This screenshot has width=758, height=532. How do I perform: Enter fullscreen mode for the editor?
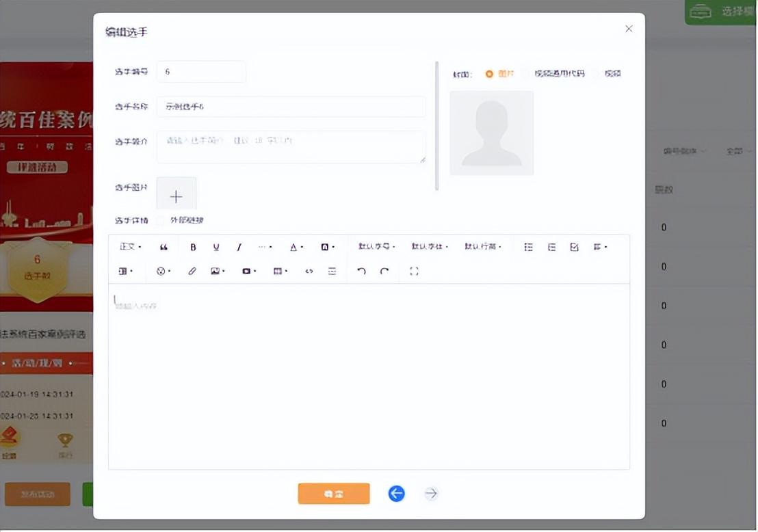[x=414, y=271]
